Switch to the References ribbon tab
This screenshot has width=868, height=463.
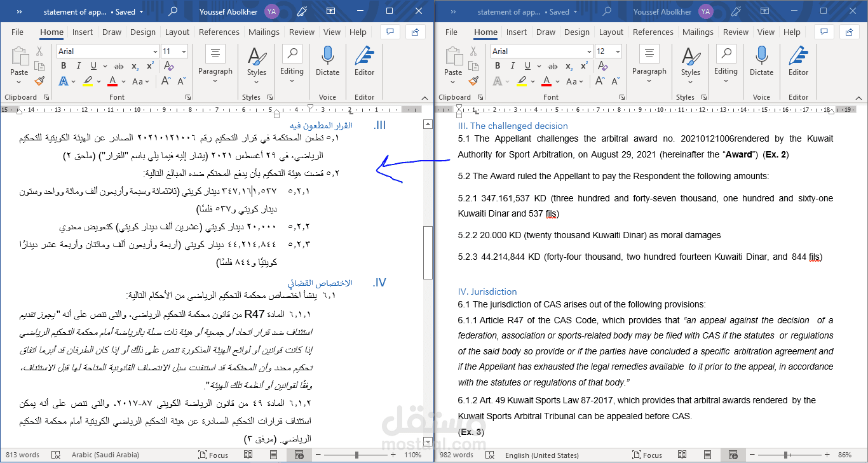pyautogui.click(x=219, y=32)
